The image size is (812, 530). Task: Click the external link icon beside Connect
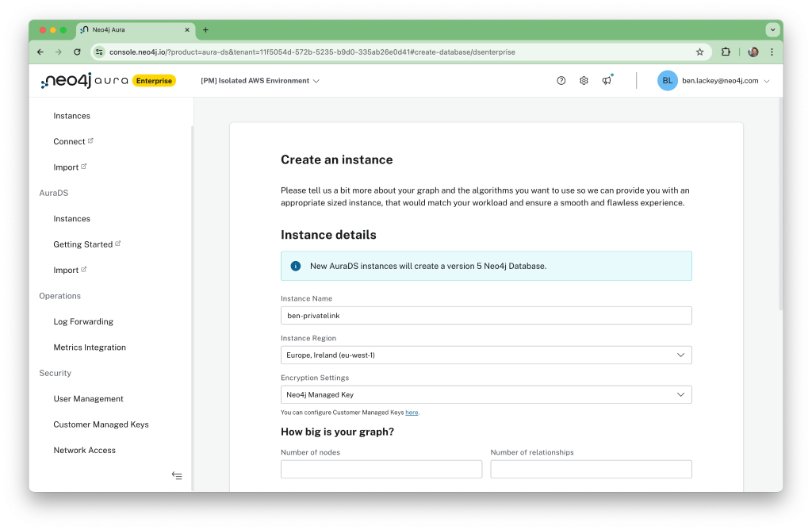coord(92,140)
